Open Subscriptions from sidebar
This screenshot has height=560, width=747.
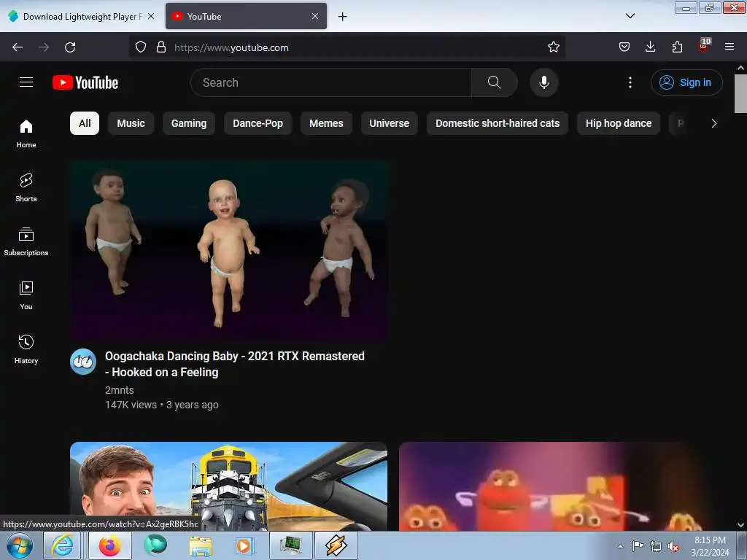click(26, 241)
